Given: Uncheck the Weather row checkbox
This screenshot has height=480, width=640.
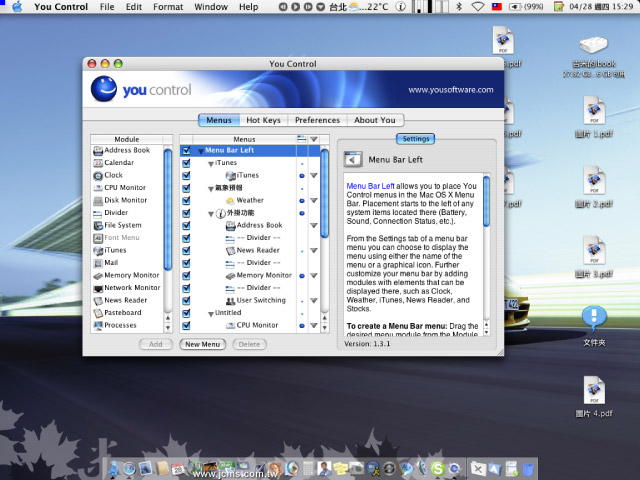Looking at the screenshot, I should [186, 200].
